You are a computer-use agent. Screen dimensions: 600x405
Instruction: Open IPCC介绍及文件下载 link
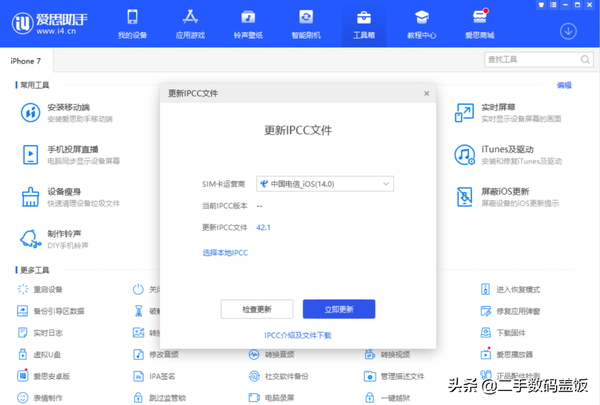pos(298,335)
